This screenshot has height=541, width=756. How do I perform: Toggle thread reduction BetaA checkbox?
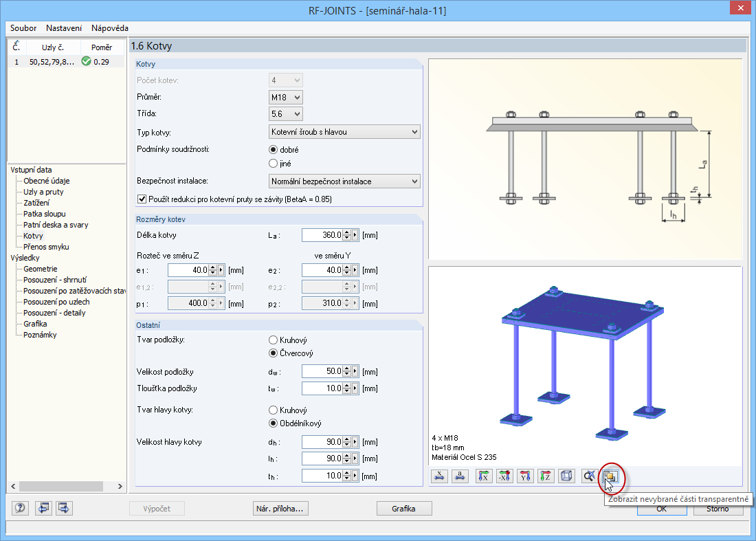(x=142, y=199)
